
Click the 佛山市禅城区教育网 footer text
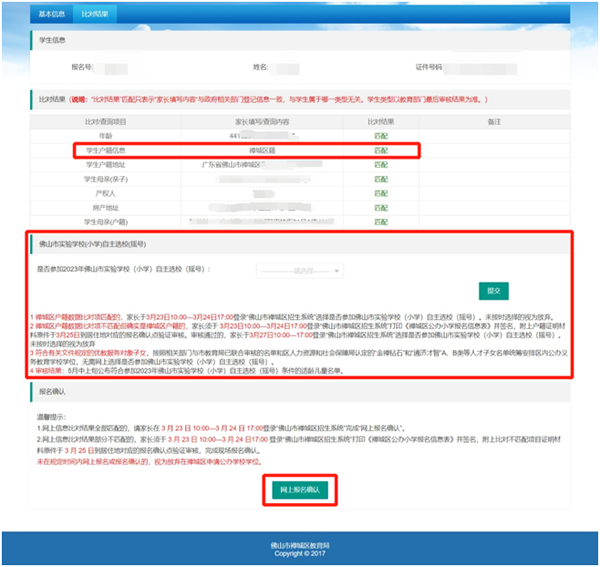[x=300, y=544]
